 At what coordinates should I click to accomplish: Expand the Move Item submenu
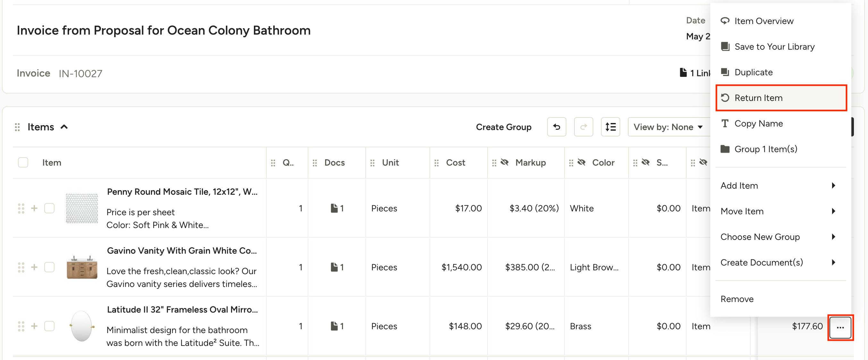tap(781, 211)
